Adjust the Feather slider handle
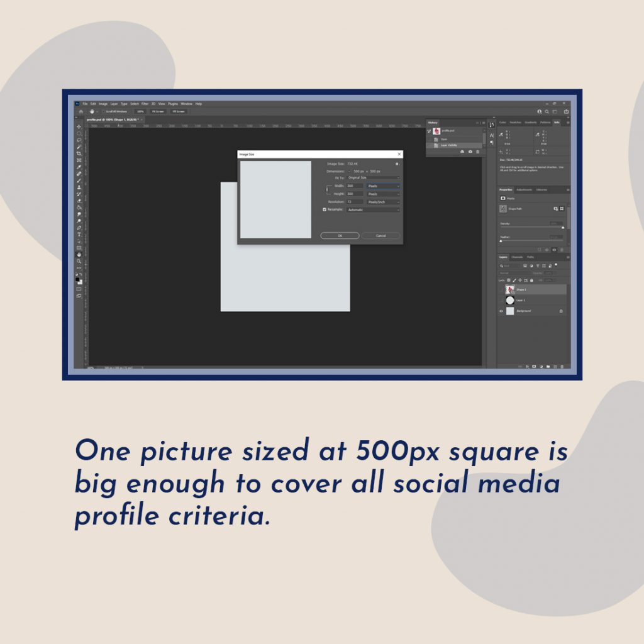644x644 pixels. point(501,241)
